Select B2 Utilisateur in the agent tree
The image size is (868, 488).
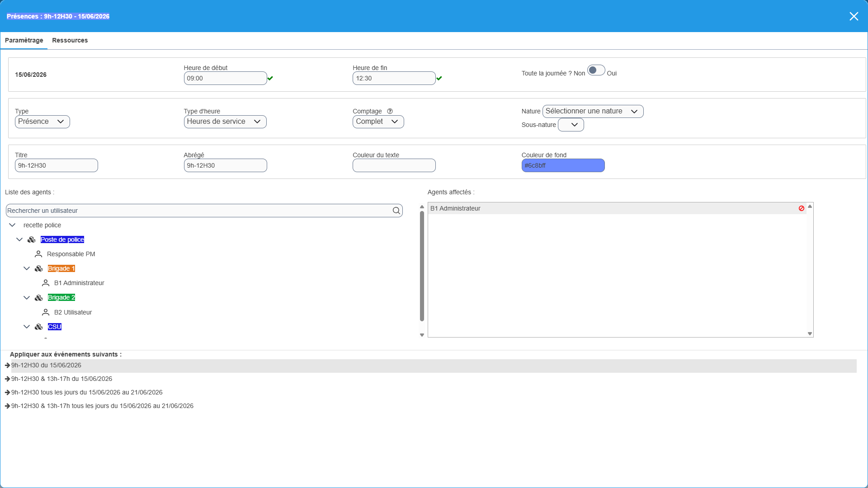(x=73, y=312)
